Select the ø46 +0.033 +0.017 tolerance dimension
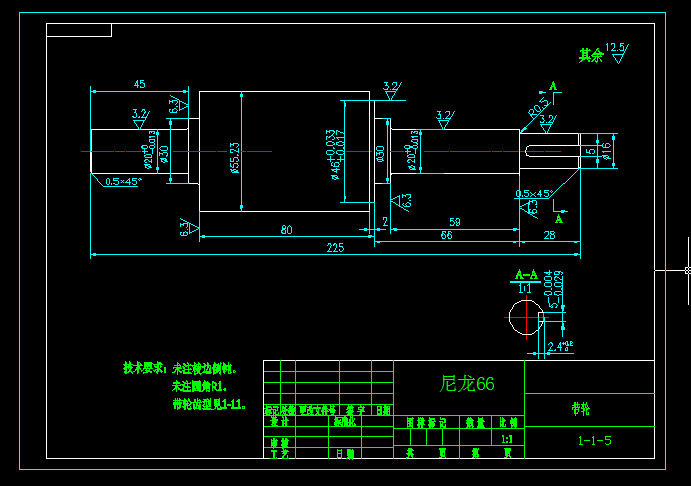 coord(336,155)
